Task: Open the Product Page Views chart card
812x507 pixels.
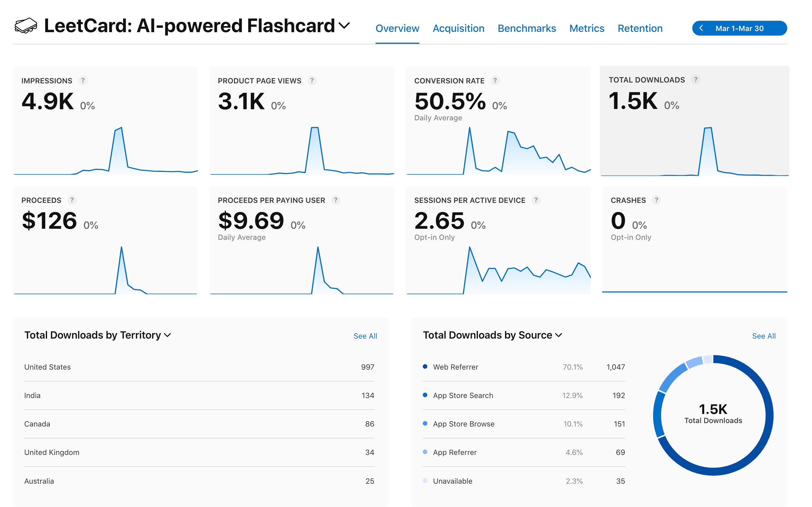Action: [x=301, y=121]
